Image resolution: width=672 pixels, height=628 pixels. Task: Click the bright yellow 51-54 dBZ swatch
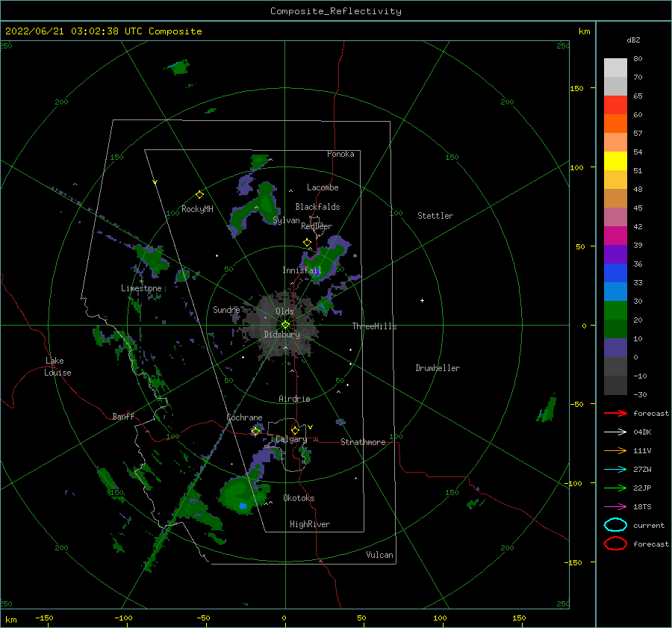click(615, 161)
